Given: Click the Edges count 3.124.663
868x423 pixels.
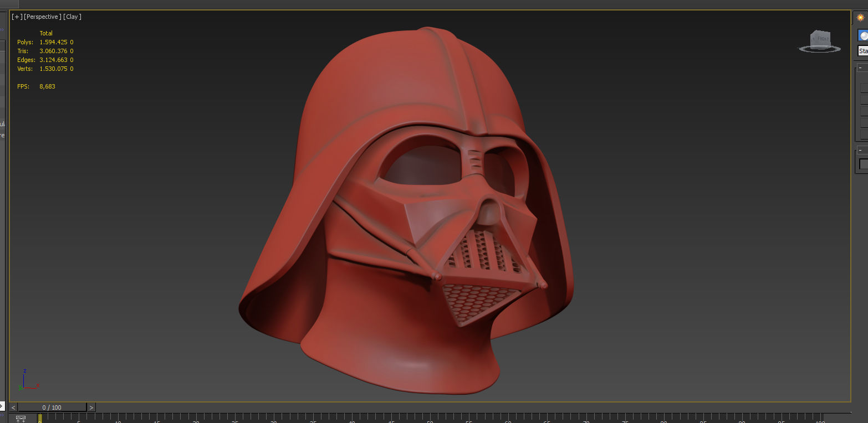Looking at the screenshot, I should (54, 60).
